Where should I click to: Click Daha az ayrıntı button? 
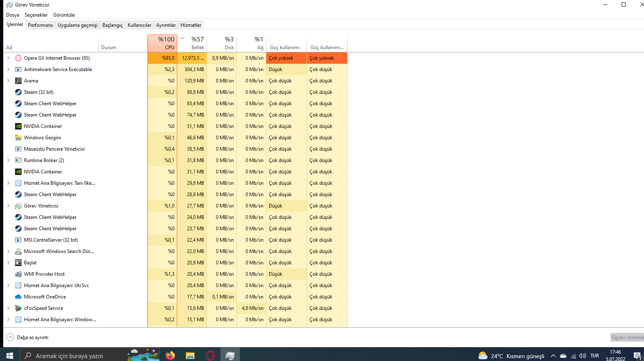click(x=28, y=337)
